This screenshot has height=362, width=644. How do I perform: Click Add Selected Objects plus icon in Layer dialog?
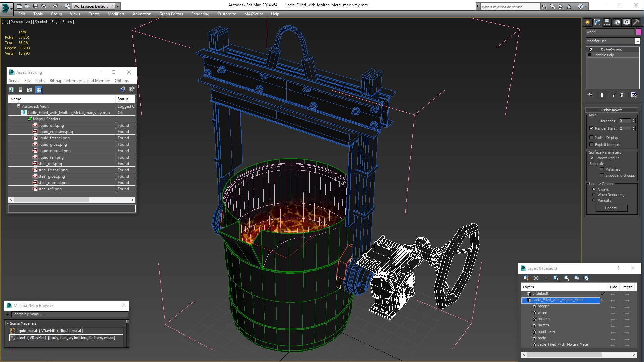click(546, 278)
